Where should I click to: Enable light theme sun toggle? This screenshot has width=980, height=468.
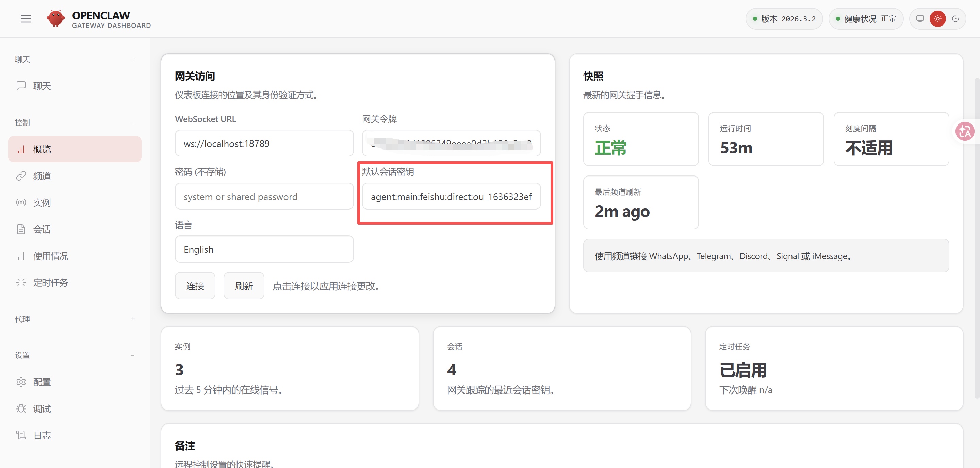937,19
